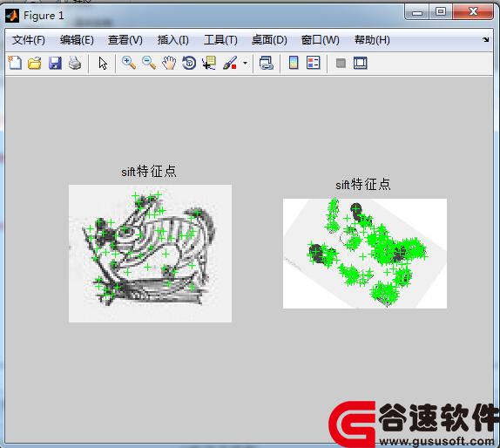
Task: Close the Figure 1 window
Action: (x=473, y=12)
